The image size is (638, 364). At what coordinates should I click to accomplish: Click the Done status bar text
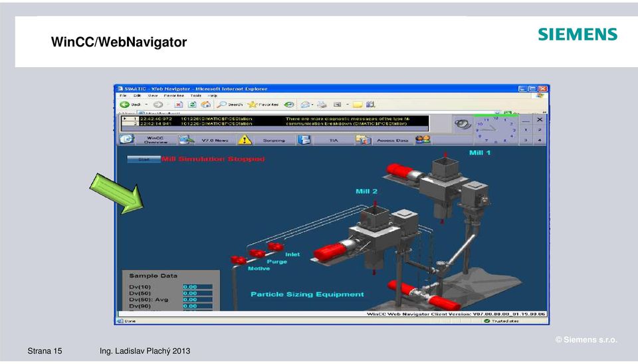[x=130, y=321]
